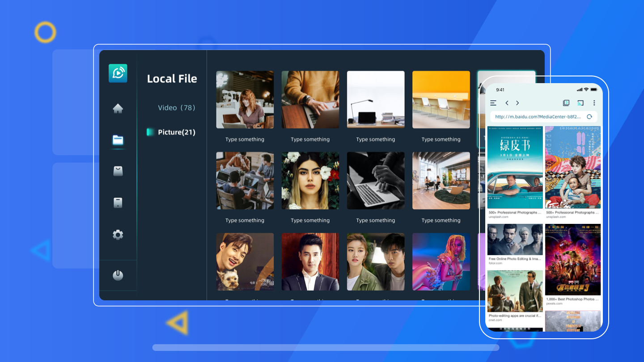Open photo of white desk with lamp
Image resolution: width=644 pixels, height=362 pixels.
click(x=376, y=100)
